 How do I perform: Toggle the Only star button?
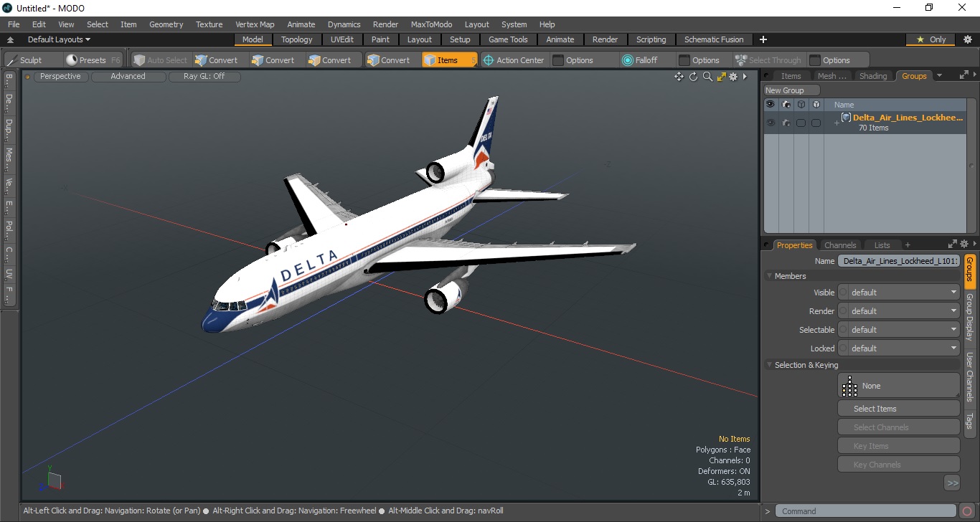click(931, 39)
